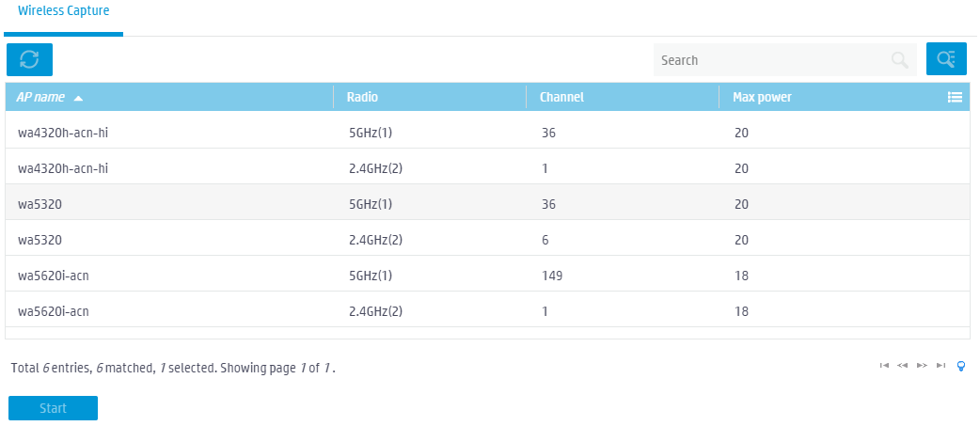Select the wa5320 5GHz(1) row
The image size is (980, 426).
pyautogui.click(x=487, y=204)
